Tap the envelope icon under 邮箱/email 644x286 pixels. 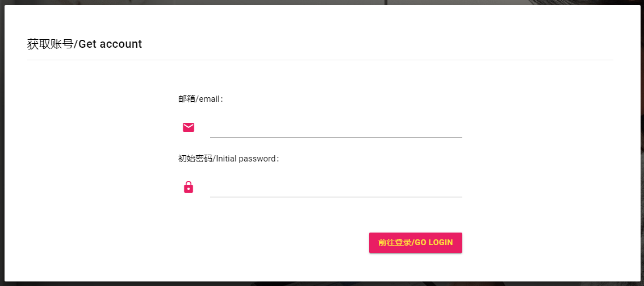(189, 127)
